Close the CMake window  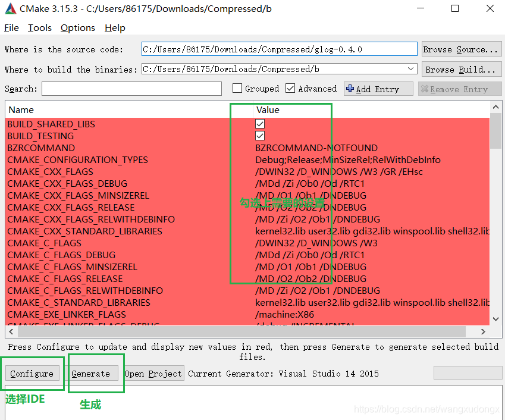click(490, 9)
